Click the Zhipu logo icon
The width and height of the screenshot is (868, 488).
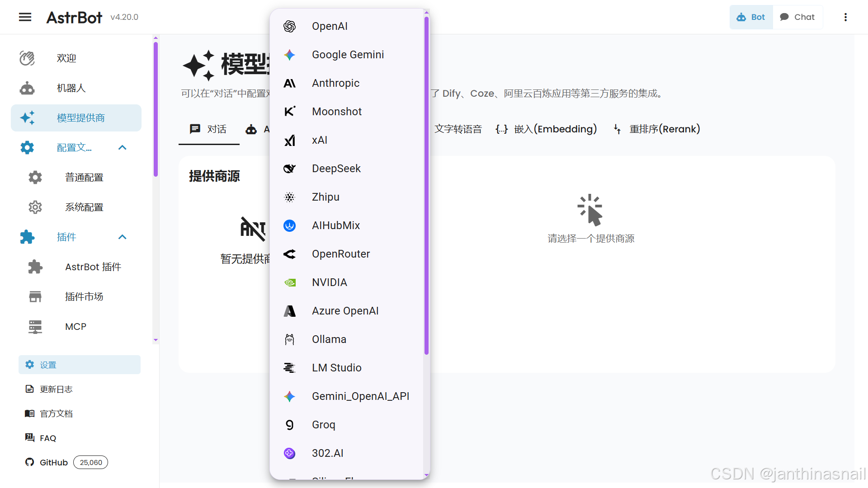tap(290, 197)
